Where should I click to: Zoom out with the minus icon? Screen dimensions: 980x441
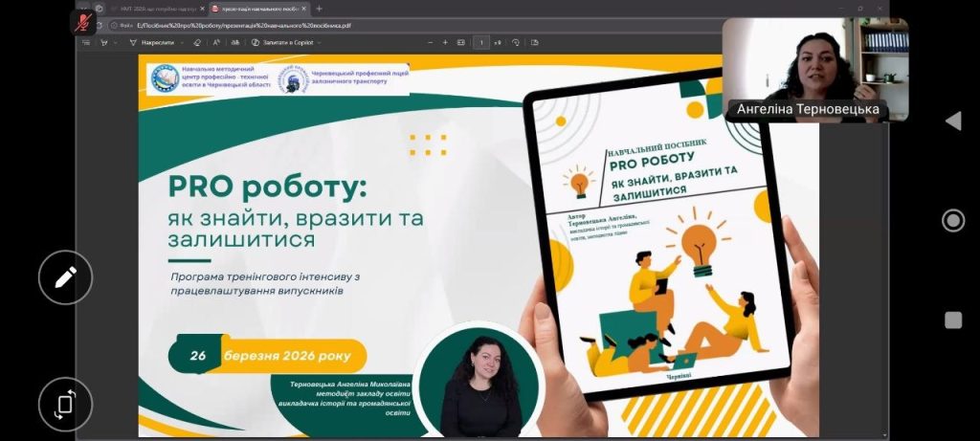430,42
